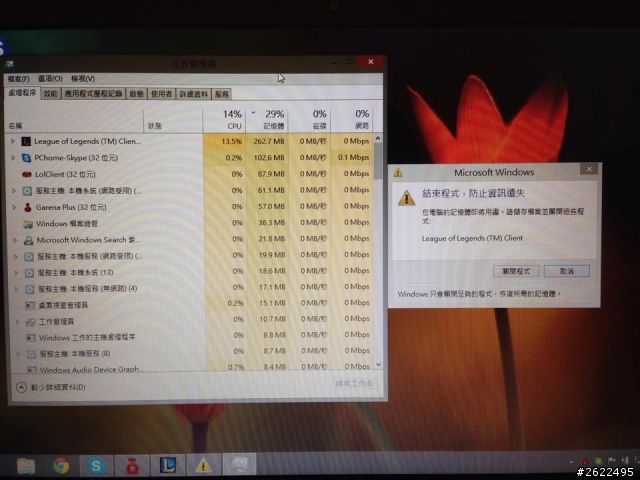Screen dimensions: 640x480
Task: Click the 結束工作(E) button
Action: coord(354,384)
